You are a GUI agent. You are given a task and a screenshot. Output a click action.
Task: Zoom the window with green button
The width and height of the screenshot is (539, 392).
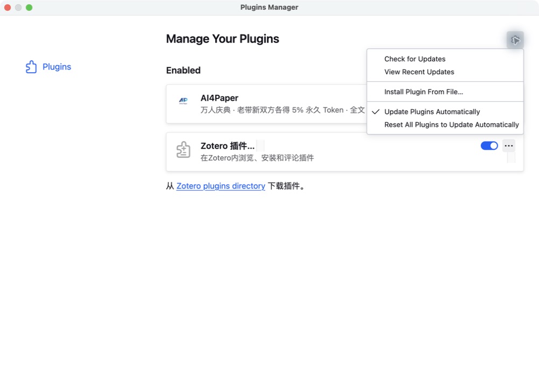coord(29,8)
